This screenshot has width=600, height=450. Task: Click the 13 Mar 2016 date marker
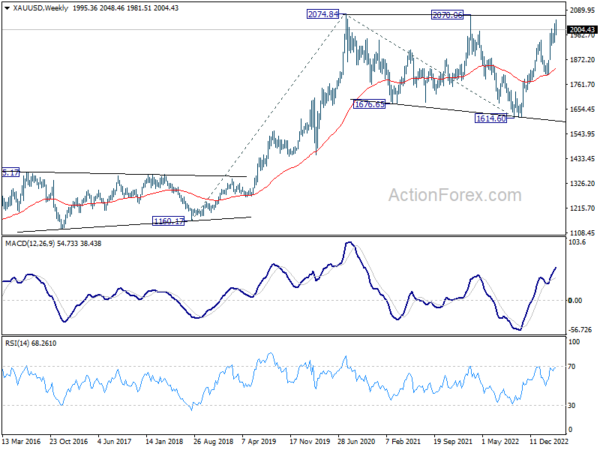click(x=21, y=441)
